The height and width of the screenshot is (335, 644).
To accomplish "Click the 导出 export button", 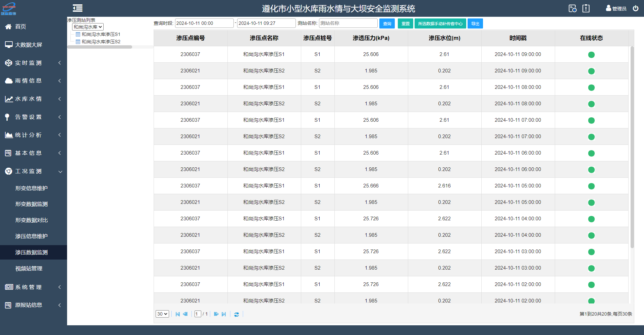I will click(475, 23).
